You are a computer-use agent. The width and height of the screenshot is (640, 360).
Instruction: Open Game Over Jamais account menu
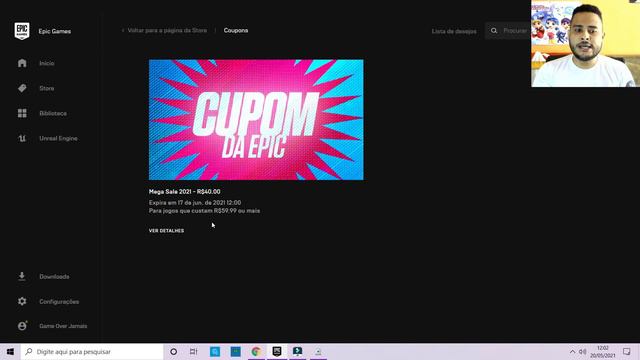click(x=63, y=326)
